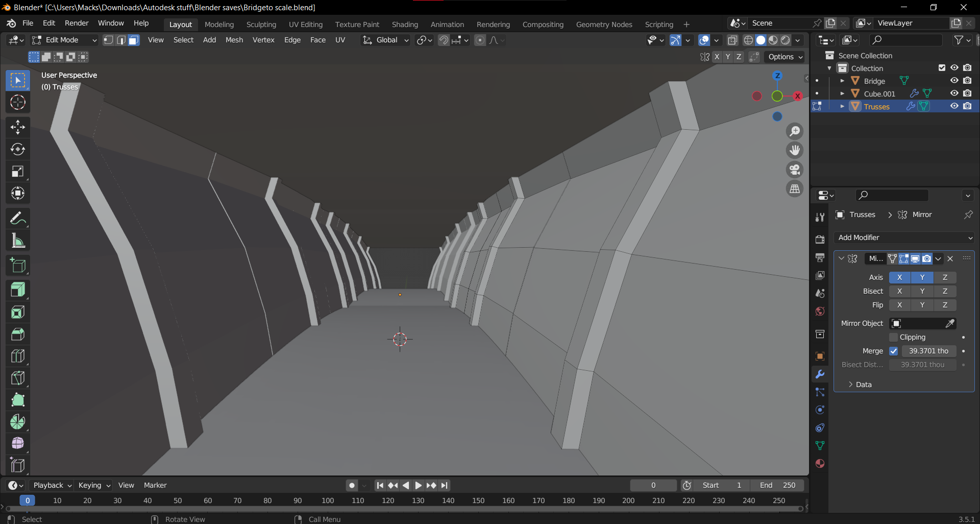Switch to edge select mode

[x=121, y=40]
